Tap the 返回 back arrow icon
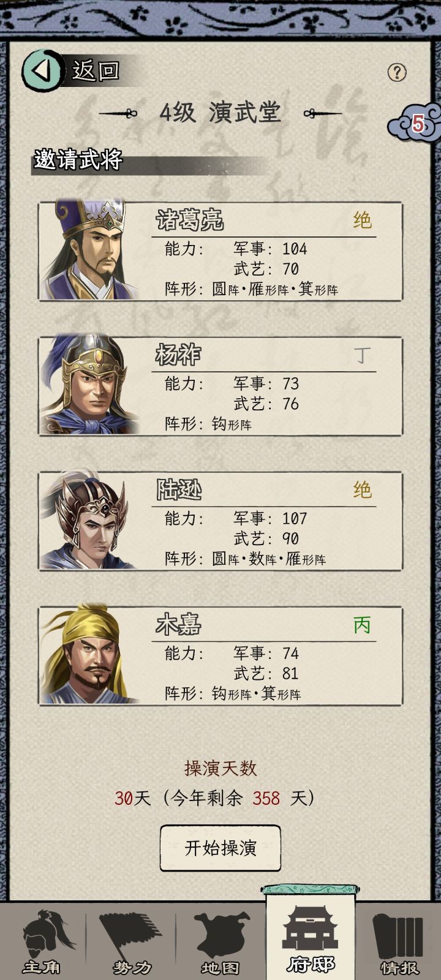The height and width of the screenshot is (980, 441). 43,70
